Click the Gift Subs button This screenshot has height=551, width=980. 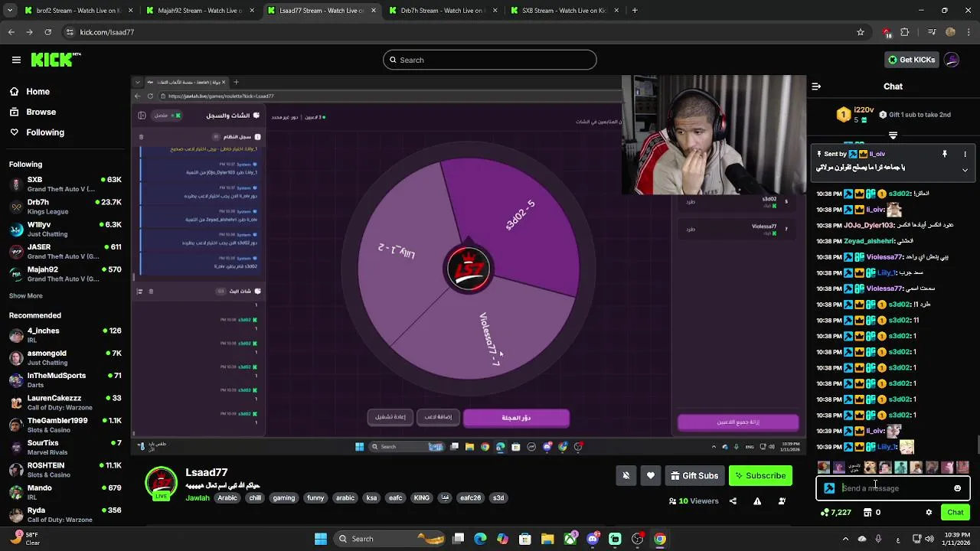tap(694, 475)
